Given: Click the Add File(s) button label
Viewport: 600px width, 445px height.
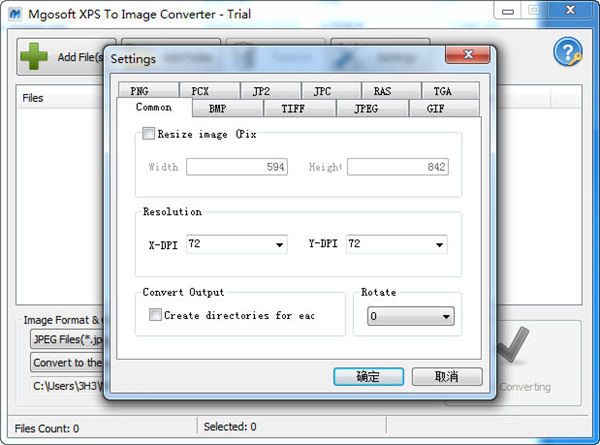Looking at the screenshot, I should click(80, 57).
